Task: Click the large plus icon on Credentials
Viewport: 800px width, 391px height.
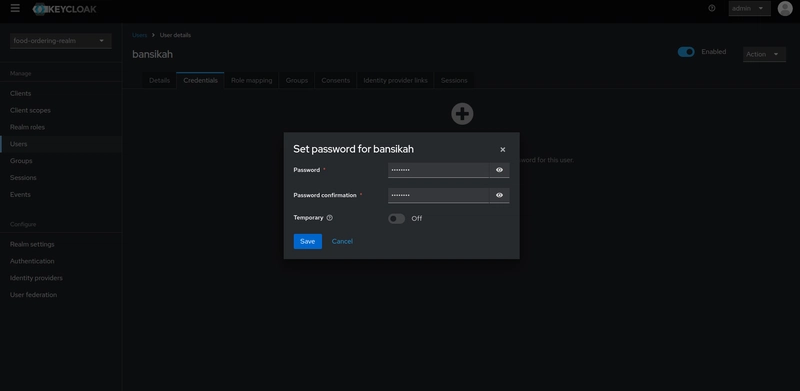Action: pyautogui.click(x=462, y=114)
